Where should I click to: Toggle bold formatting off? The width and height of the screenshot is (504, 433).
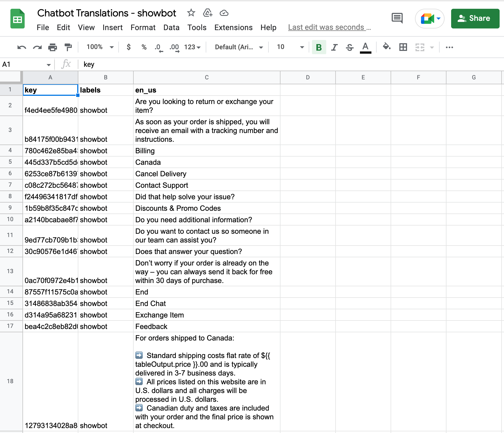[x=319, y=47]
